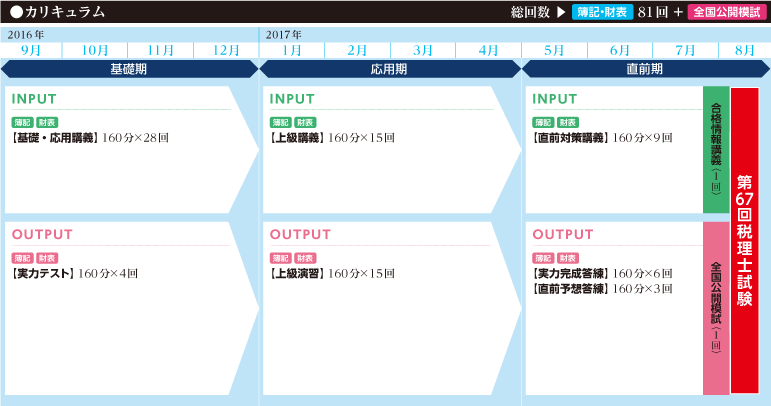The width and height of the screenshot is (771, 406).
Task: Click the pink 簿記 tag under 基礎期 OUTPUT
Action: pyautogui.click(x=22, y=257)
